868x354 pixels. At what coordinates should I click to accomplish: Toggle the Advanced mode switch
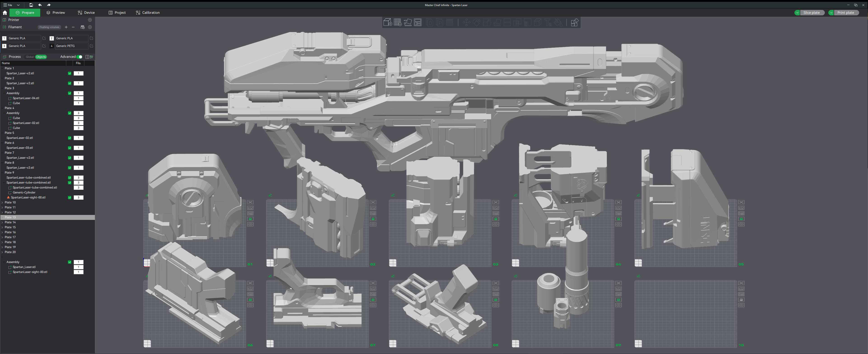(x=80, y=57)
